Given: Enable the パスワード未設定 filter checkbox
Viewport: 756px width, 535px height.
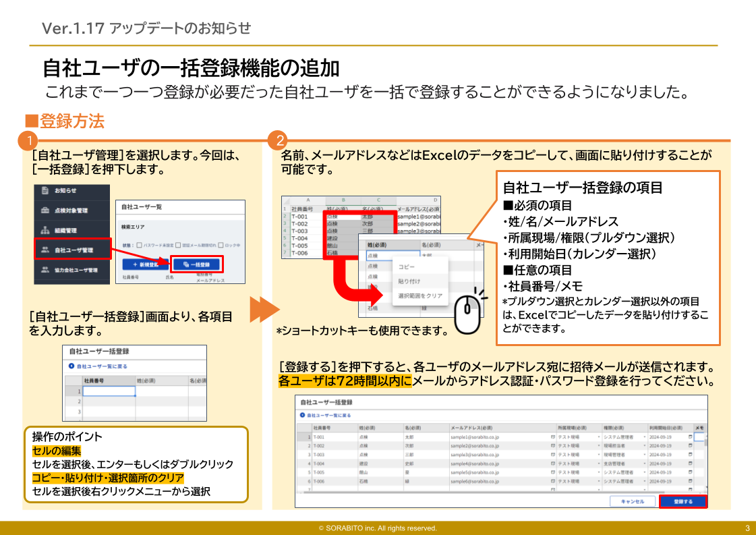Looking at the screenshot, I should click(139, 245).
